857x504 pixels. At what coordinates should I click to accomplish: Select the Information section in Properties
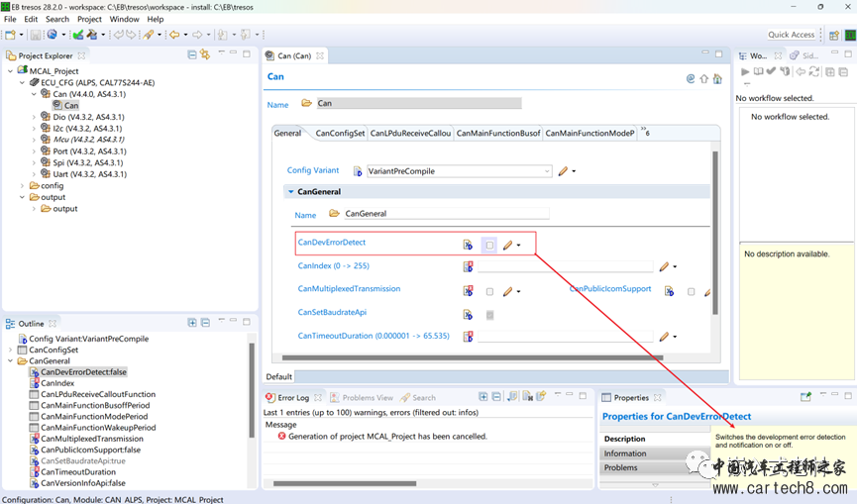(x=625, y=454)
